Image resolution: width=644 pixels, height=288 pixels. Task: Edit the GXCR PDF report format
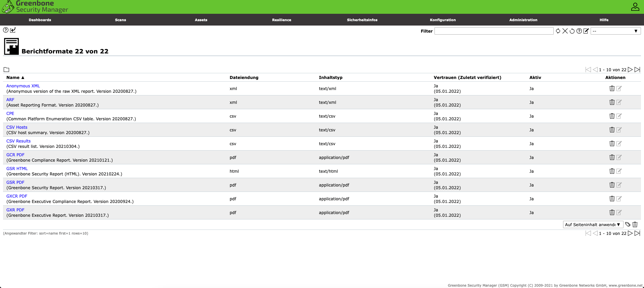[619, 199]
